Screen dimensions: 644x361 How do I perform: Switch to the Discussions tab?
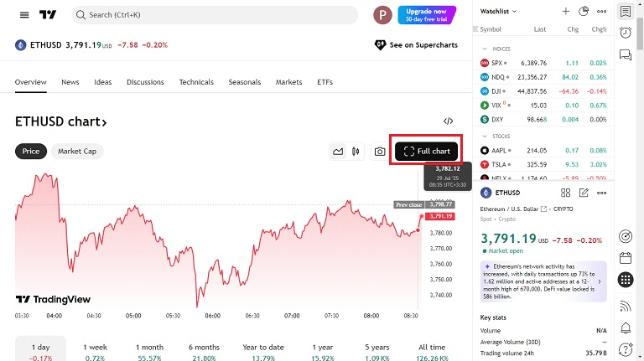145,82
